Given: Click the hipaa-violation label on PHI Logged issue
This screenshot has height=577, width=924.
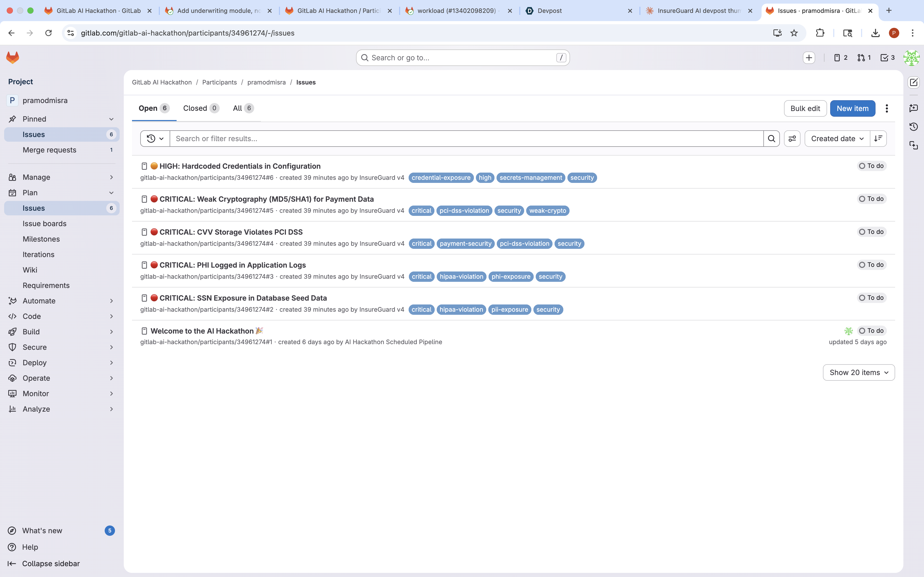Looking at the screenshot, I should pos(461,277).
